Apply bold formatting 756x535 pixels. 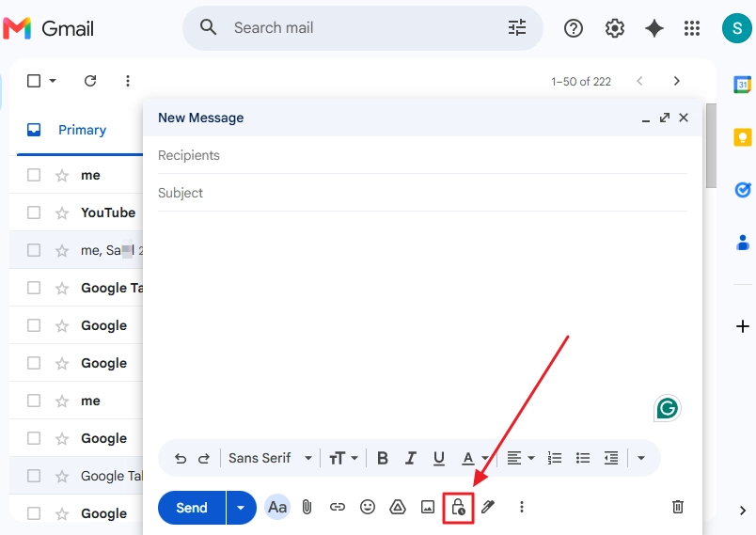pyautogui.click(x=383, y=458)
